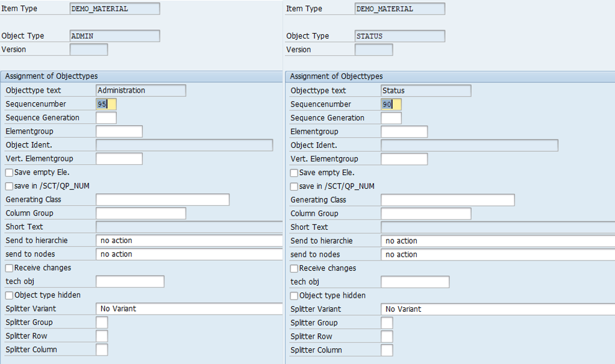Screen dimensions: 615x364
Task: Select Column Group field in Status form
Action: [426, 214]
